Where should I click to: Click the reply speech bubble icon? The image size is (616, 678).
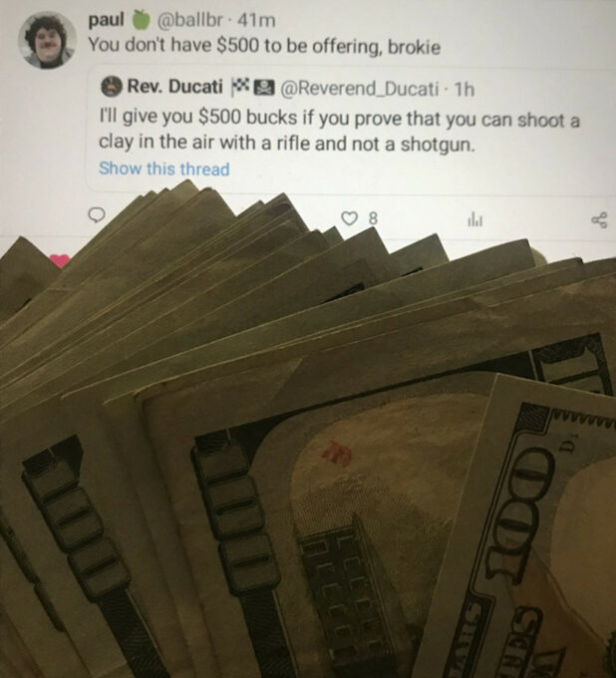97,214
